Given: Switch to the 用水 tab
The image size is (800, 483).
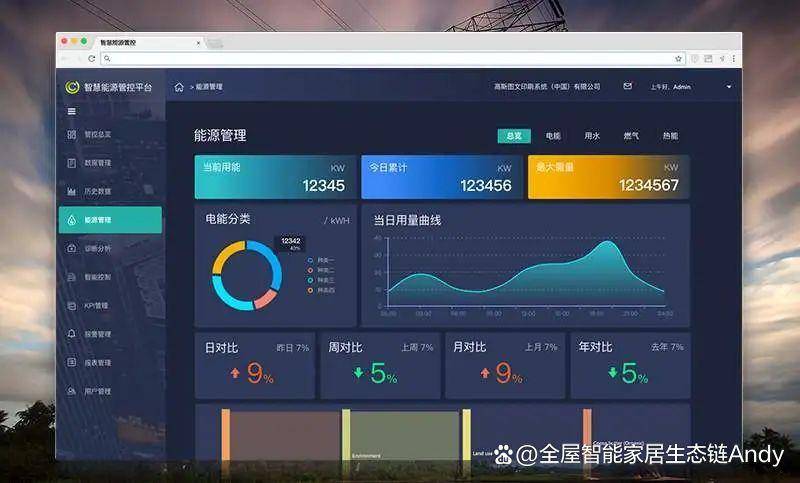Looking at the screenshot, I should click(x=592, y=136).
